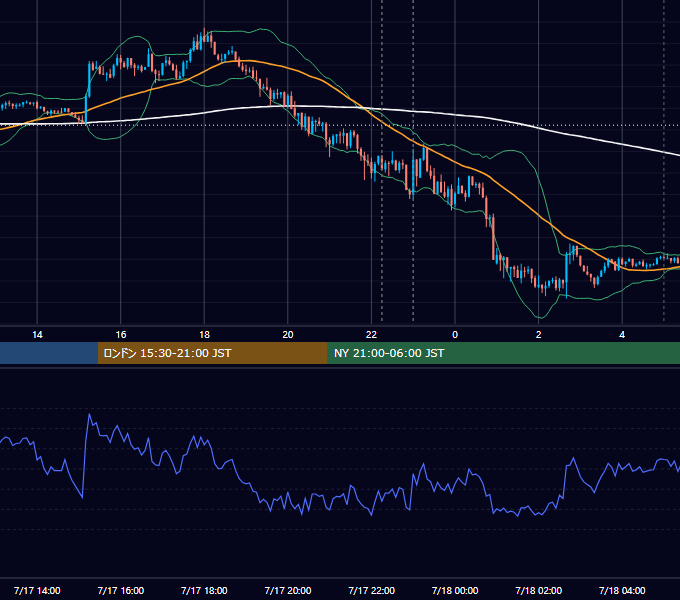The image size is (680, 600).
Task: Select the 22 hour label on time axis
Action: coord(372,335)
